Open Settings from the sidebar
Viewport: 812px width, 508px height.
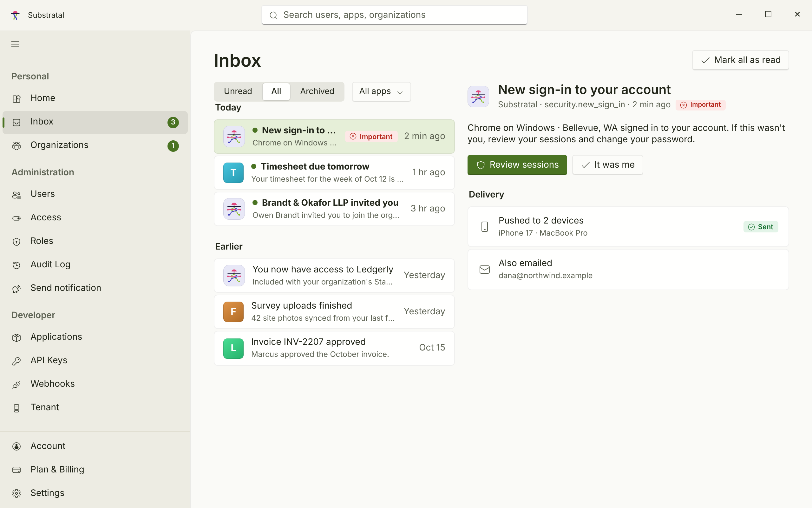click(95, 493)
